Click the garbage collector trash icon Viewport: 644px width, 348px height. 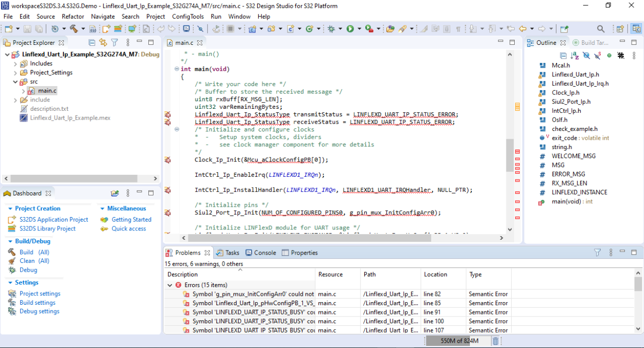496,341
